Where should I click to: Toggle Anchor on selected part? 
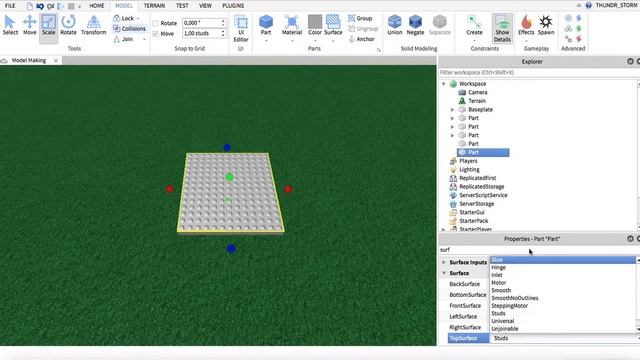tap(362, 39)
